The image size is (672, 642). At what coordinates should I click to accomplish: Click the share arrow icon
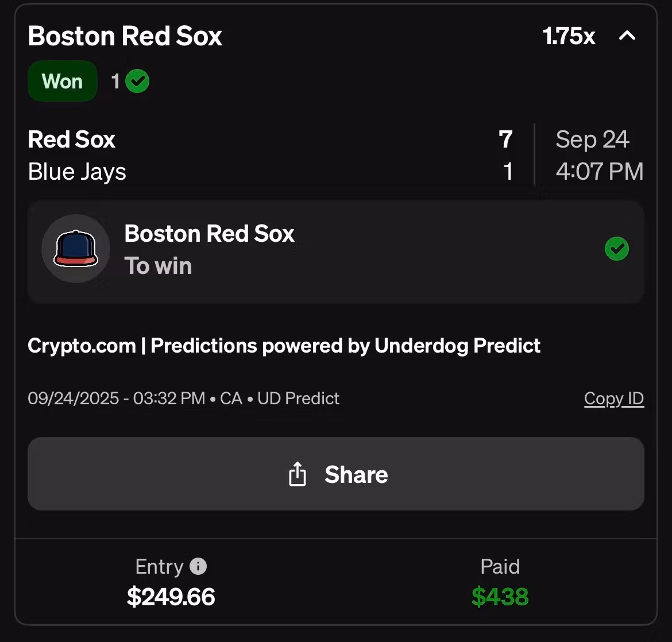click(297, 474)
